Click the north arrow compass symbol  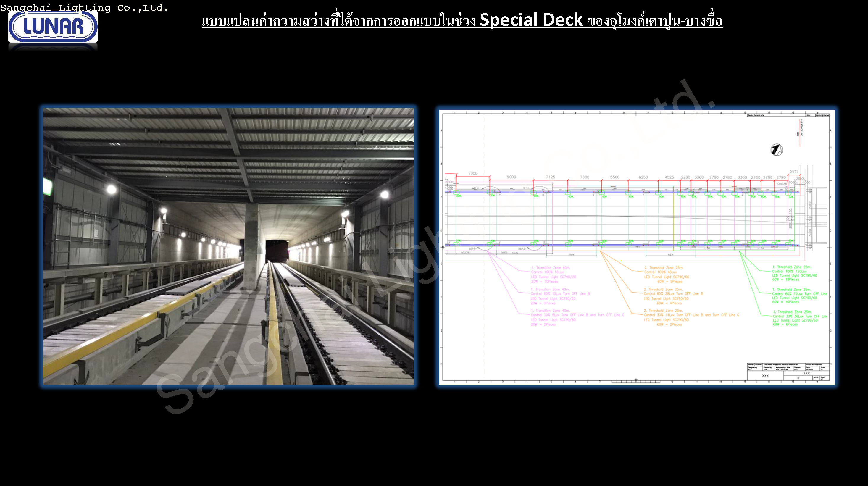coord(776,150)
